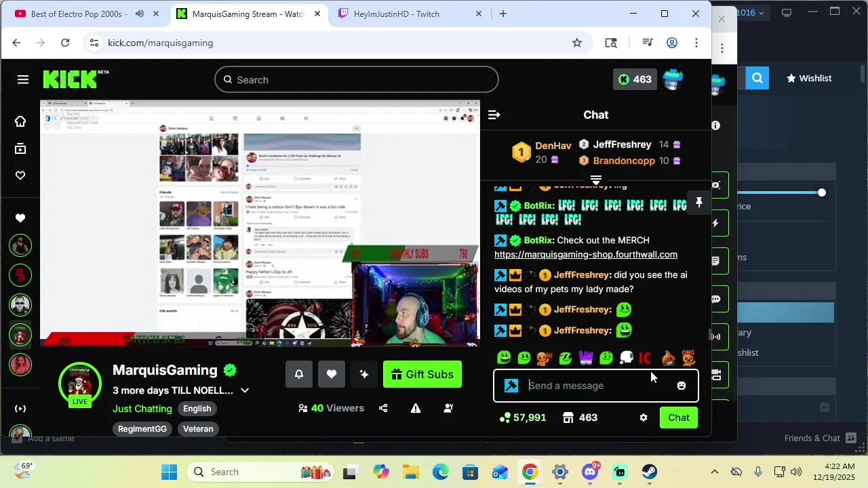Viewport: 868px width, 488px height.
Task: Collapse the chat panel with arrow icon
Action: point(494,115)
